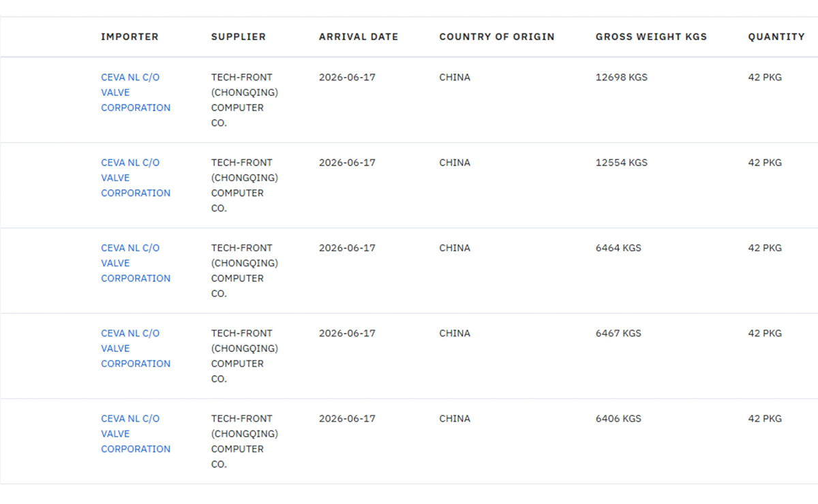Open CEVA NL C/O Valve link in 6467 KGS row

136,348
